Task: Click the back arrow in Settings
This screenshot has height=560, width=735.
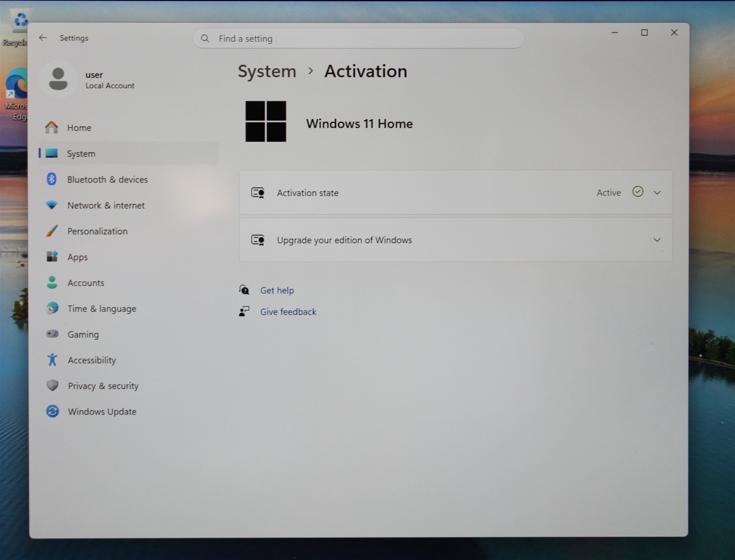Action: pyautogui.click(x=43, y=38)
